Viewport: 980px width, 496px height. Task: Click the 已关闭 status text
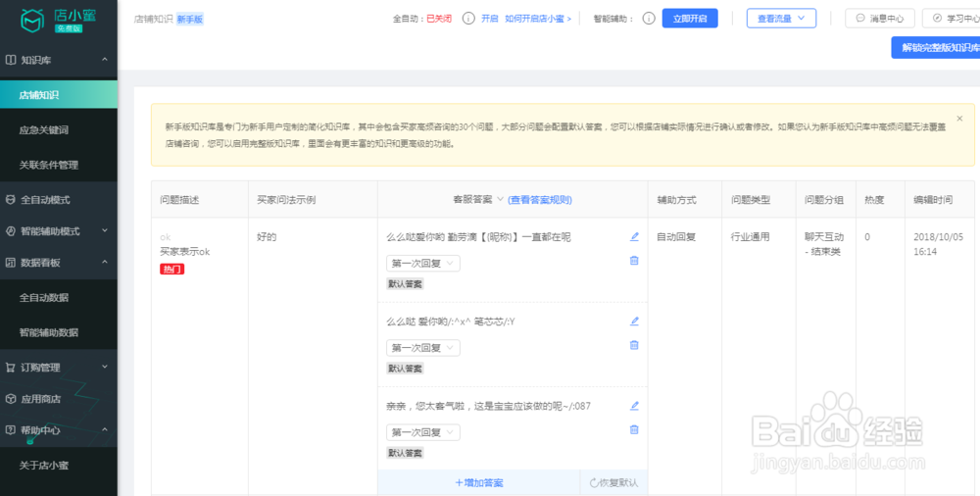(439, 19)
